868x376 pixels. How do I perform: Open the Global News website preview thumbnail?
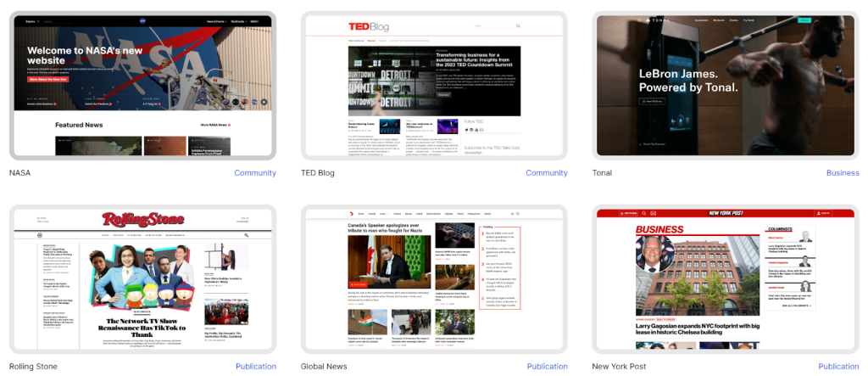pos(434,279)
